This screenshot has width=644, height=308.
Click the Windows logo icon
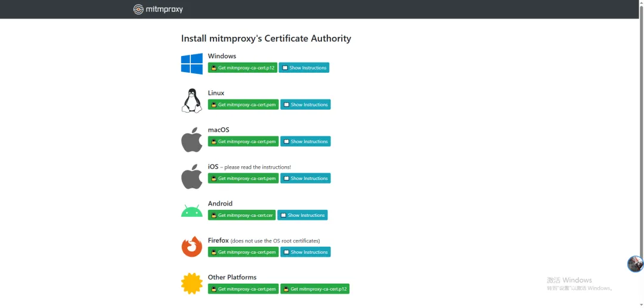pyautogui.click(x=192, y=64)
